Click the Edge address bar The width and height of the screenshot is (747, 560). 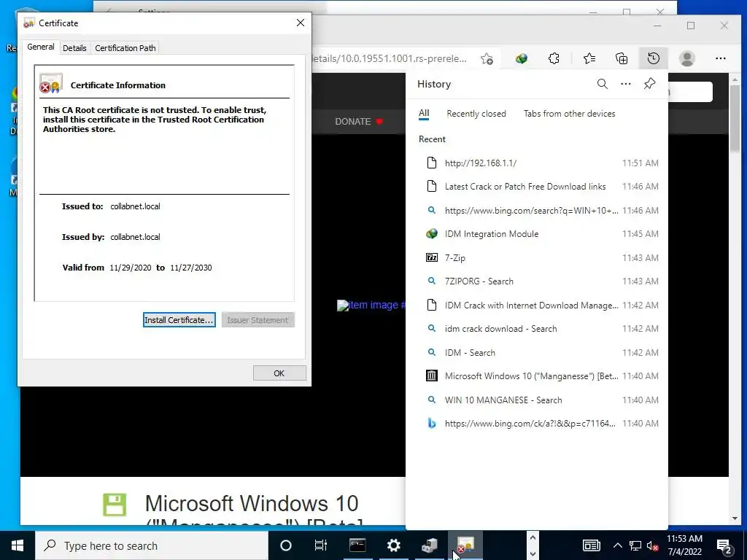(x=391, y=58)
